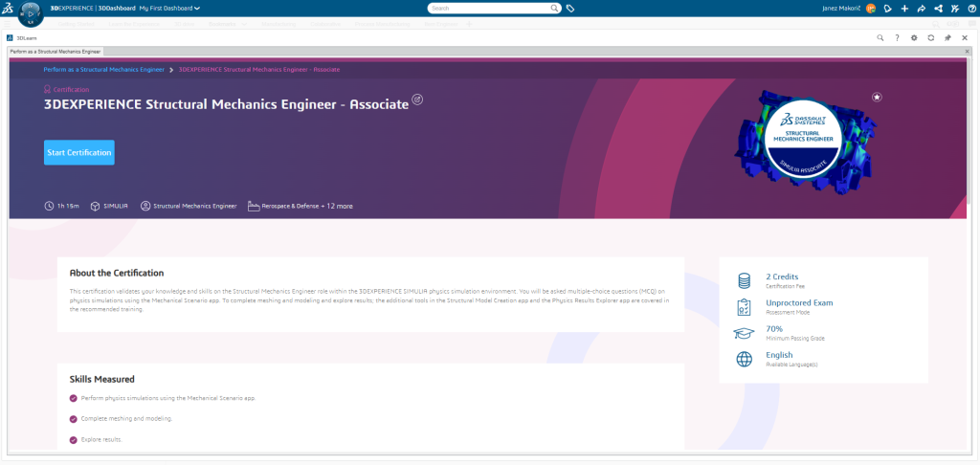Expand the My First Dashboard dropdown

pos(169,8)
